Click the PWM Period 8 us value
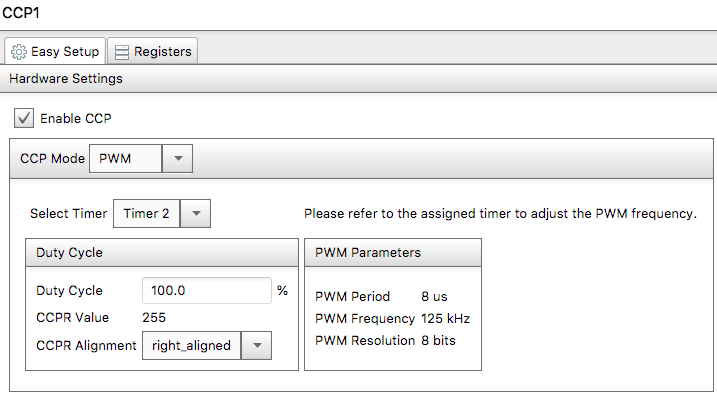The height and width of the screenshot is (396, 717). pos(434,297)
